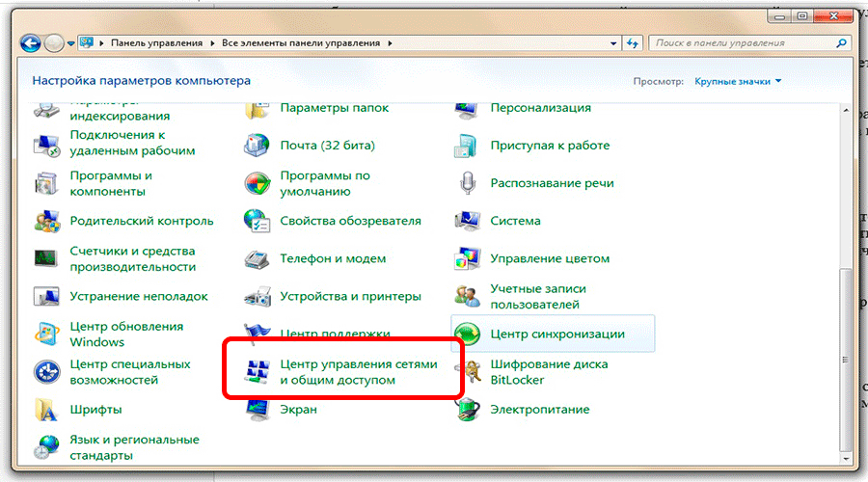Open the Почта (32 бита) icon

coord(257,145)
